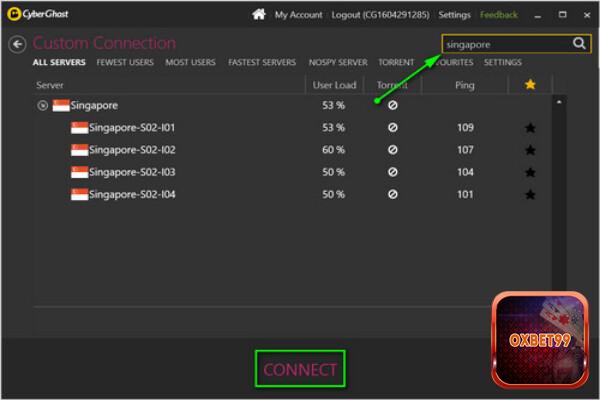Click the ping value 101
600x400 pixels.
click(465, 194)
